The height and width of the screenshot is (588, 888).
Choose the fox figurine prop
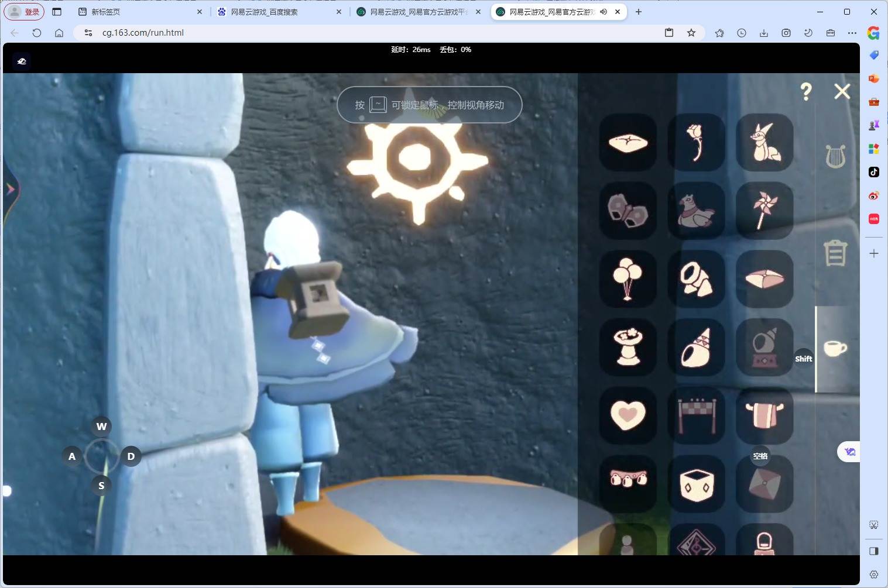point(764,142)
